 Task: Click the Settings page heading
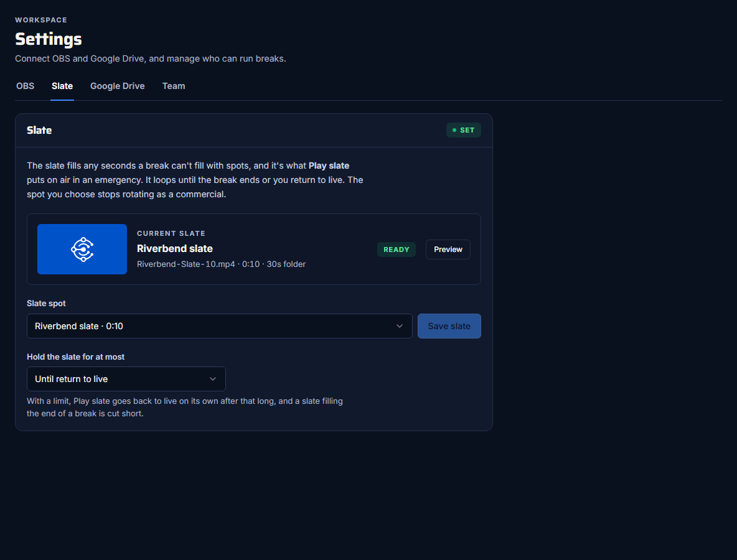(49, 39)
